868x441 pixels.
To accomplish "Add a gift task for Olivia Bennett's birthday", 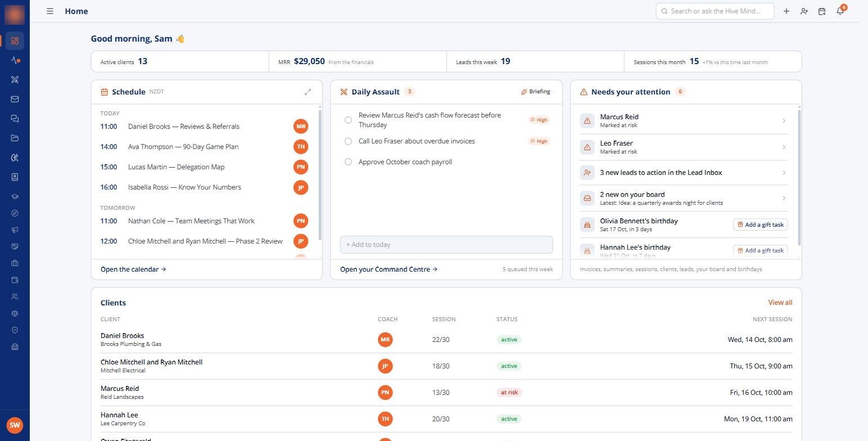I will click(x=760, y=224).
